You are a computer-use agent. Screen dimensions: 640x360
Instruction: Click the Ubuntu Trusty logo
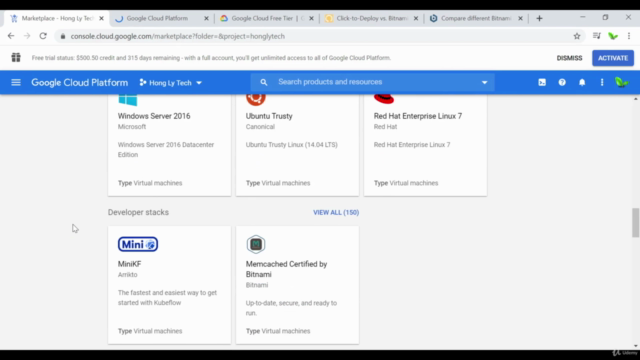tap(256, 100)
